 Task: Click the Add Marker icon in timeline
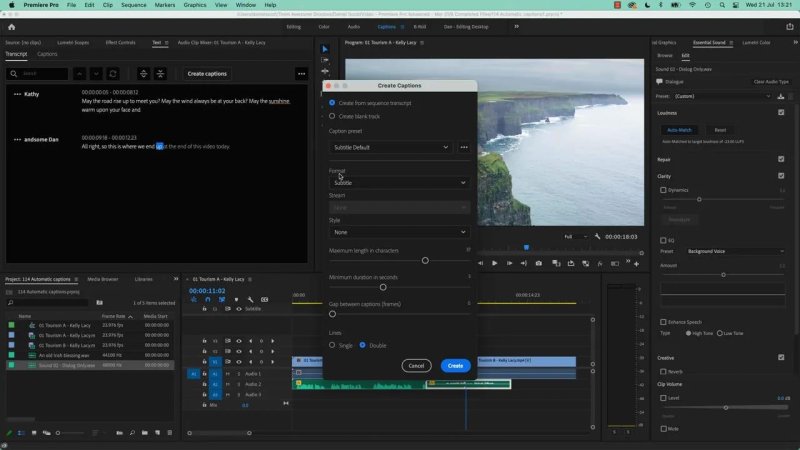pos(236,299)
